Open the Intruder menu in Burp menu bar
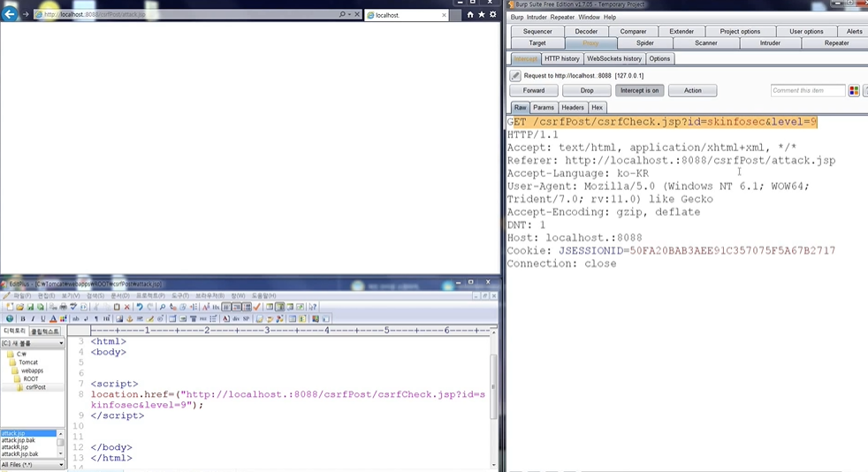Viewport: 868px width, 472px height. point(537,17)
